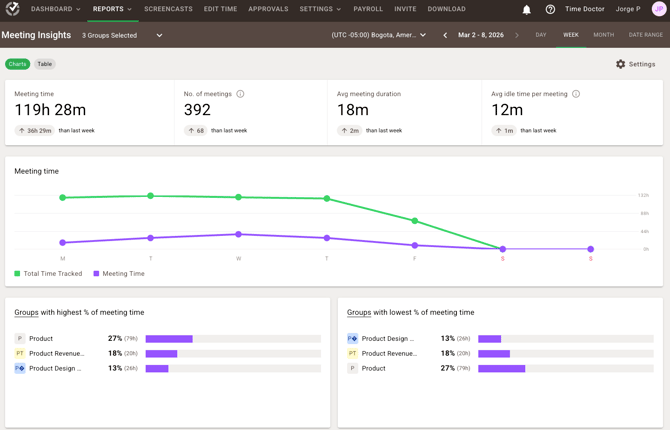Click info icon beside Avg idle time
The width and height of the screenshot is (670, 430).
[576, 94]
